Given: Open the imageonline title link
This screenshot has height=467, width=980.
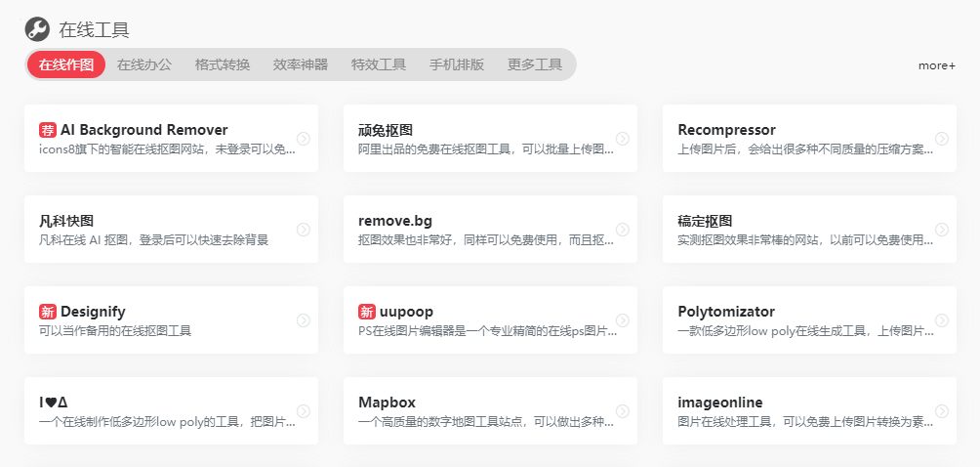Looking at the screenshot, I should (720, 402).
